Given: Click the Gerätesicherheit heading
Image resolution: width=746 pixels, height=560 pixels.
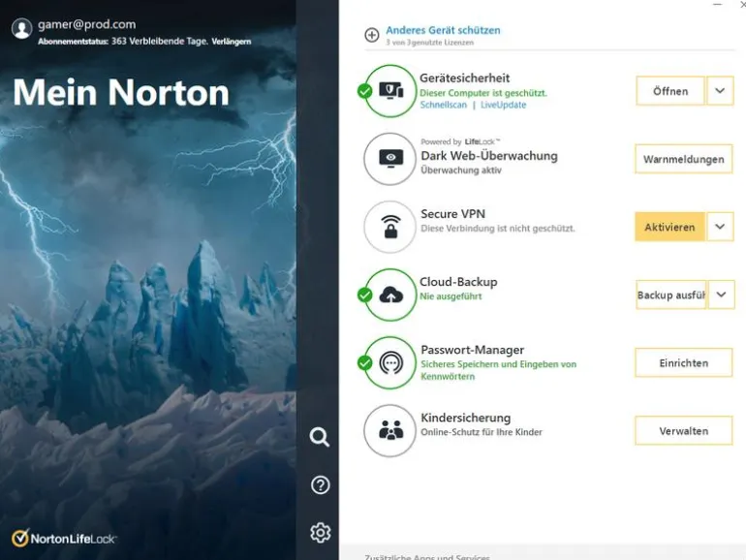Looking at the screenshot, I should coord(464,78).
